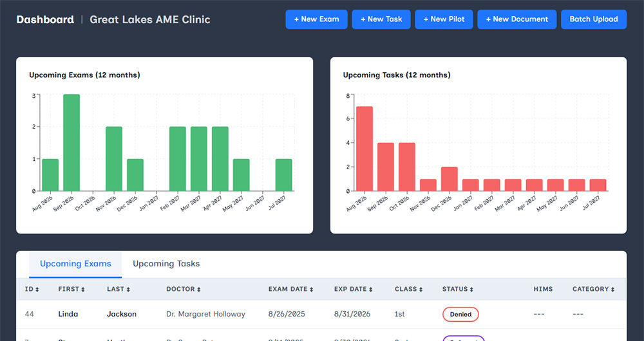Sort by STATUS column arrows
644x341 pixels.
[471, 290]
